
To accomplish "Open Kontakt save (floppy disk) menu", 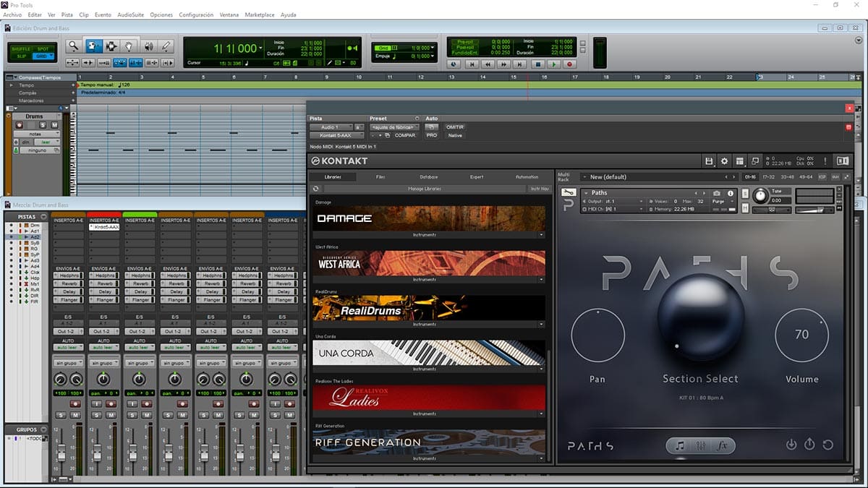I will coord(710,160).
